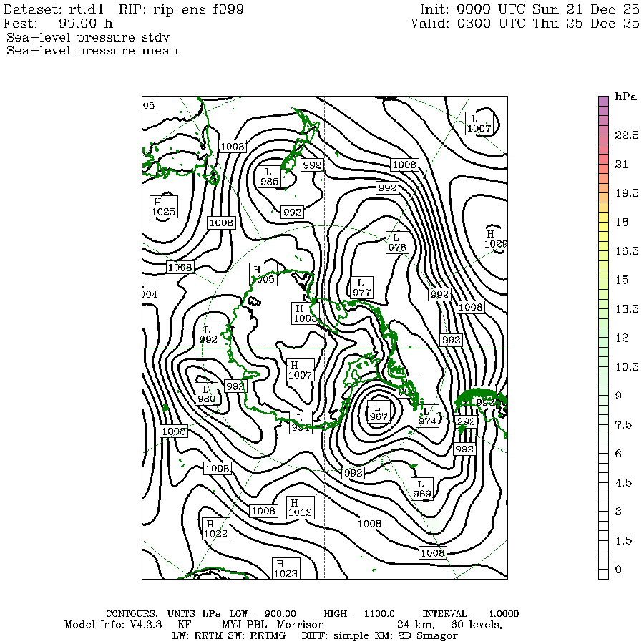Click the 1.5 colorbar tick label
Image resolution: width=644 pixels, height=644 pixels.
pos(623,540)
